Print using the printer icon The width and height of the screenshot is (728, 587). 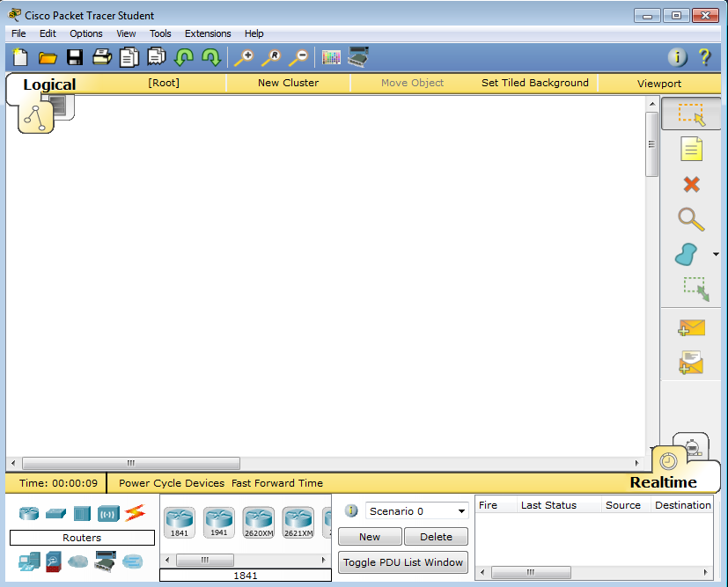102,57
